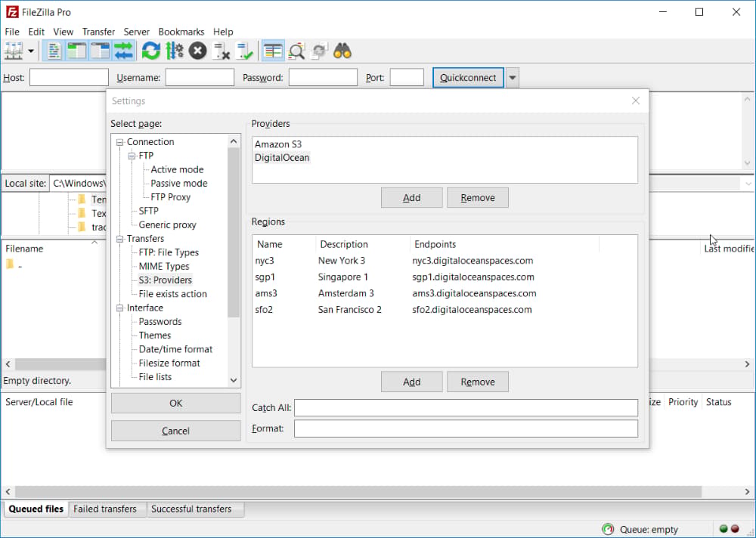The width and height of the screenshot is (756, 538).
Task: Refresh the file and folder lists
Action: coord(150,51)
